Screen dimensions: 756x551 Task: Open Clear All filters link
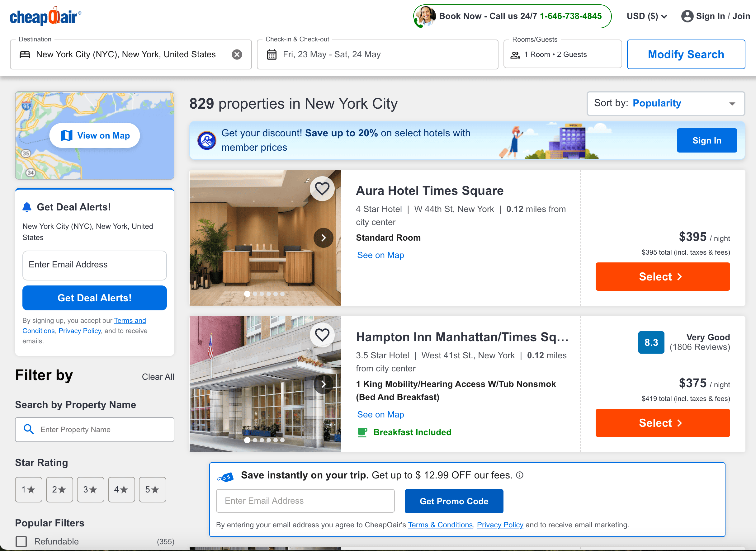[158, 377]
